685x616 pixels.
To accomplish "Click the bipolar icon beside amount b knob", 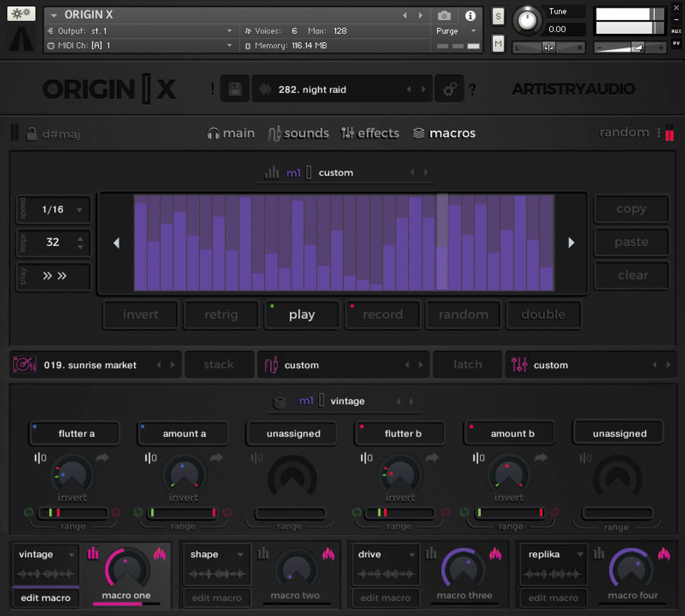I will pyautogui.click(x=478, y=458).
